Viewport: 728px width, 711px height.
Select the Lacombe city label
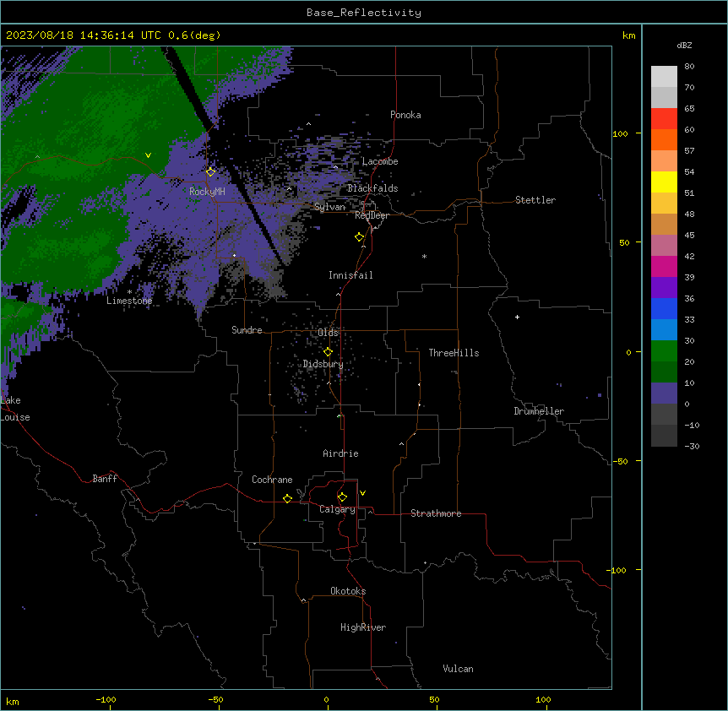[x=380, y=161]
